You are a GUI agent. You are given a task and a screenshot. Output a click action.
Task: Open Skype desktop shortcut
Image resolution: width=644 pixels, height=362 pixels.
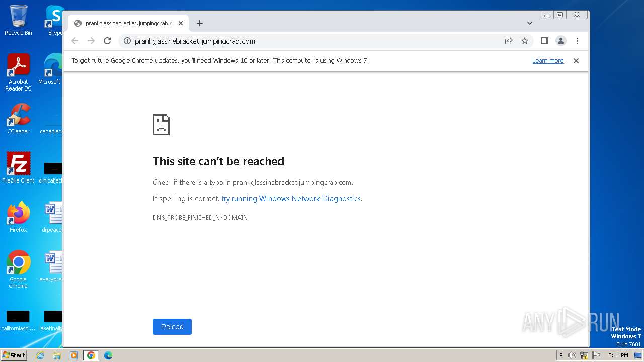(x=53, y=20)
